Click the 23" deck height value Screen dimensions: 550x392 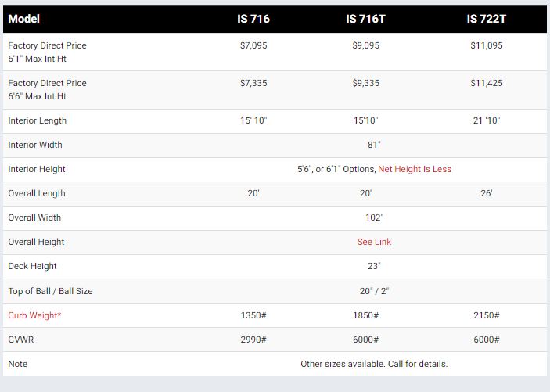374,266
